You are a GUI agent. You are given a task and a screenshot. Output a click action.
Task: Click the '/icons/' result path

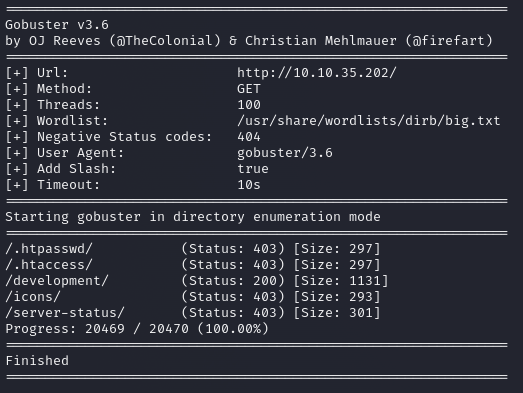click(x=33, y=297)
